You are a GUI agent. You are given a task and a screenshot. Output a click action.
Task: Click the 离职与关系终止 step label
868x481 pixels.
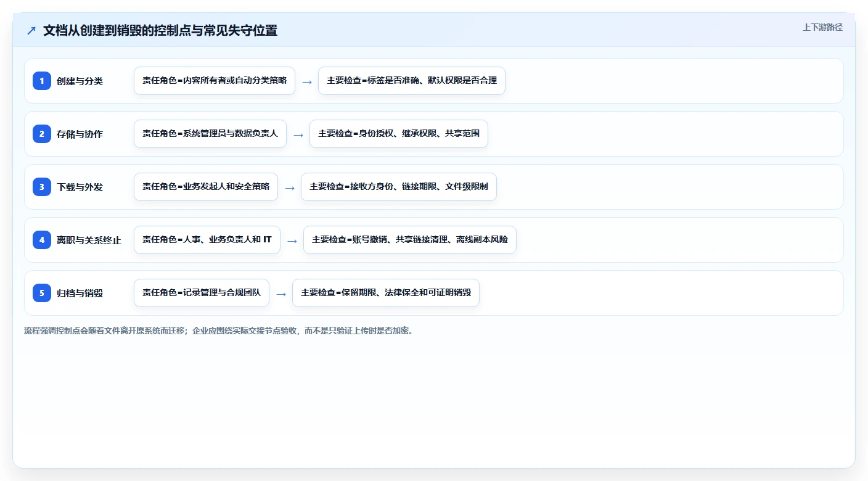coord(89,240)
